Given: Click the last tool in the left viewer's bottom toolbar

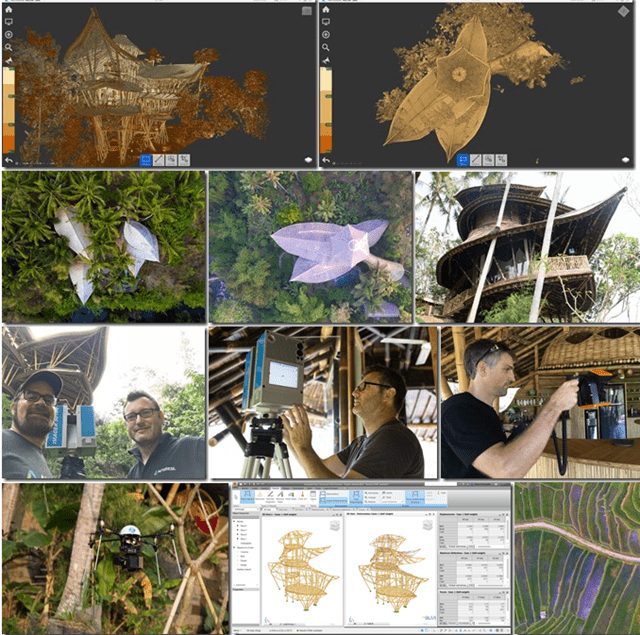Looking at the screenshot, I should (187, 159).
